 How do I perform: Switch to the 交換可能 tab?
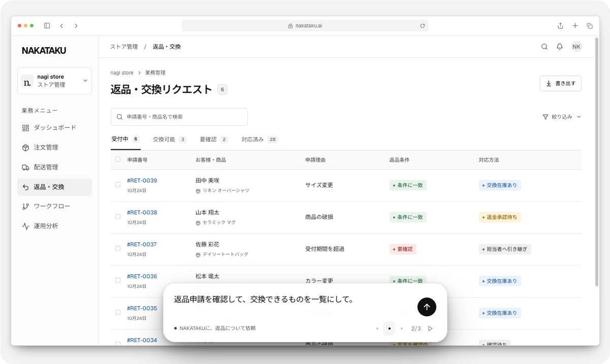170,139
